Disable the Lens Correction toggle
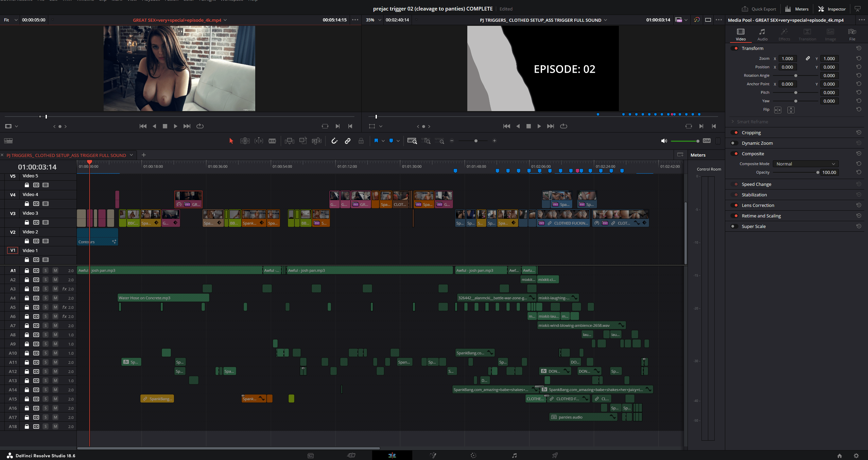The image size is (868, 460). (735, 205)
